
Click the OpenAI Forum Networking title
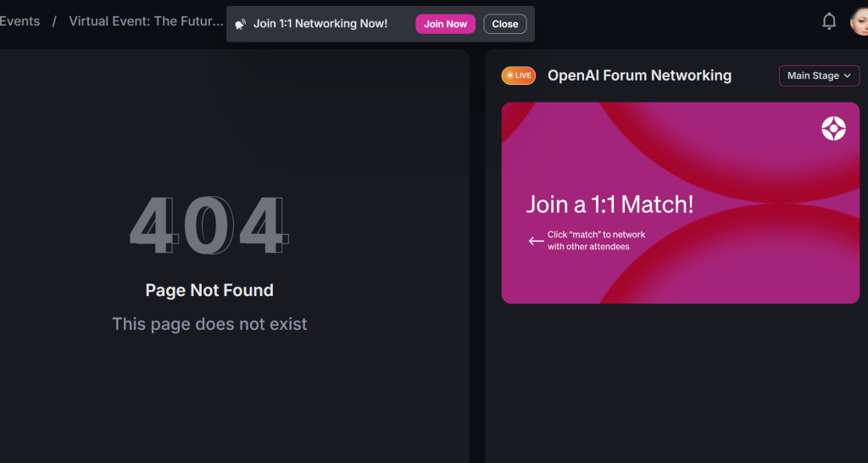[x=639, y=75]
